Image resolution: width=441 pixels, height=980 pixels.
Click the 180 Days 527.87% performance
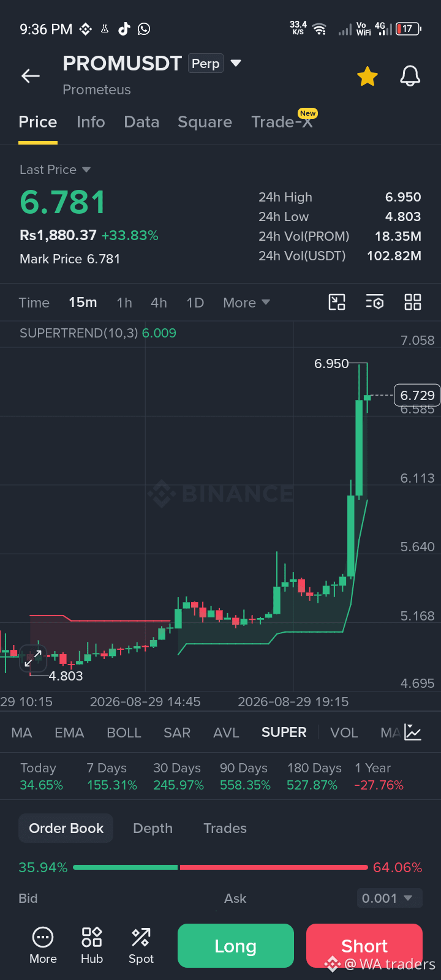tap(314, 777)
